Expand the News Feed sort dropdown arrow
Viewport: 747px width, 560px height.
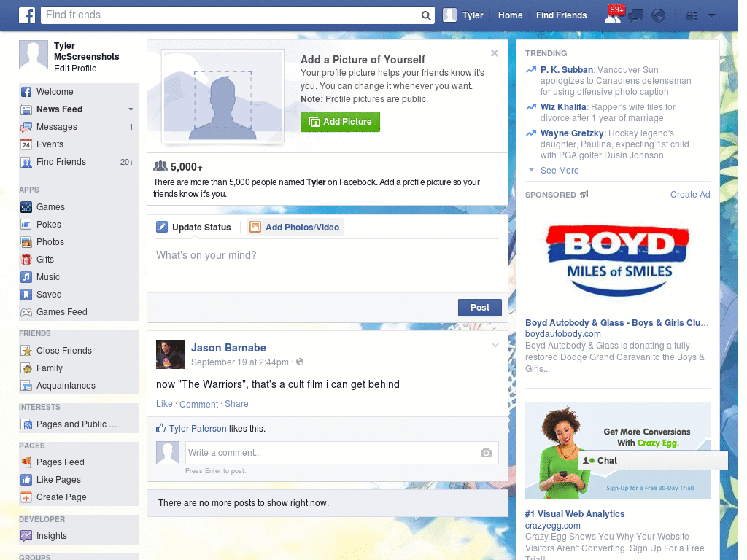click(131, 109)
